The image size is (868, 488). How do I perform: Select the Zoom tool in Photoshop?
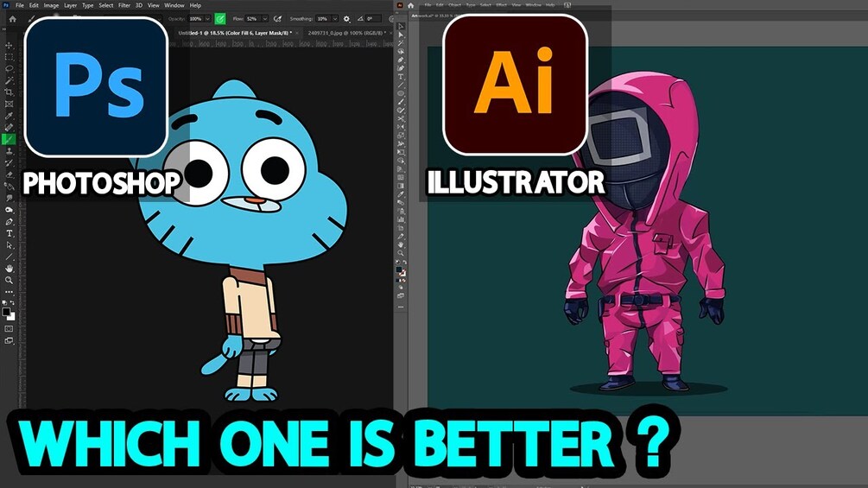(9, 280)
